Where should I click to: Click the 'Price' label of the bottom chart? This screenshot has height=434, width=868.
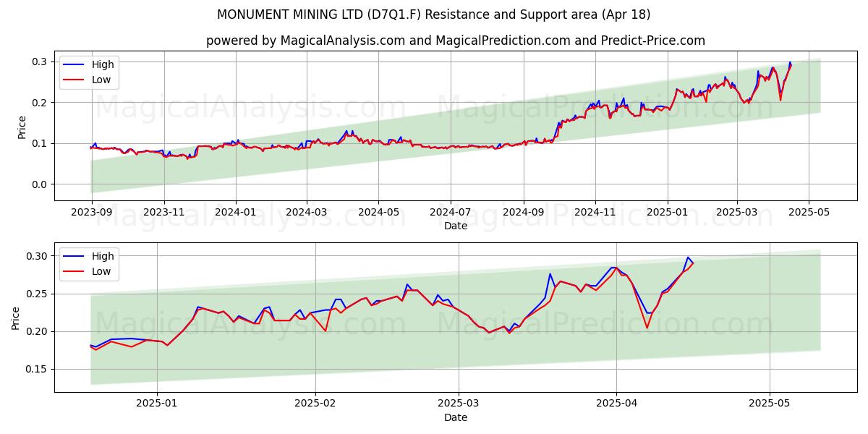pyautogui.click(x=16, y=318)
